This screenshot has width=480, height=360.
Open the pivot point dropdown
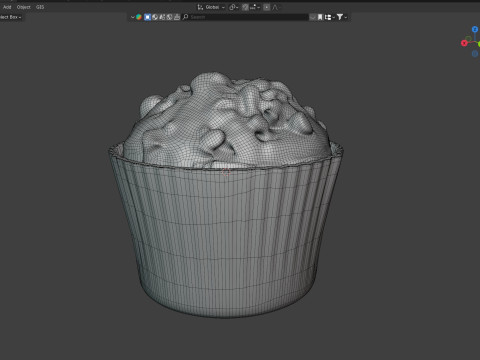[234, 7]
